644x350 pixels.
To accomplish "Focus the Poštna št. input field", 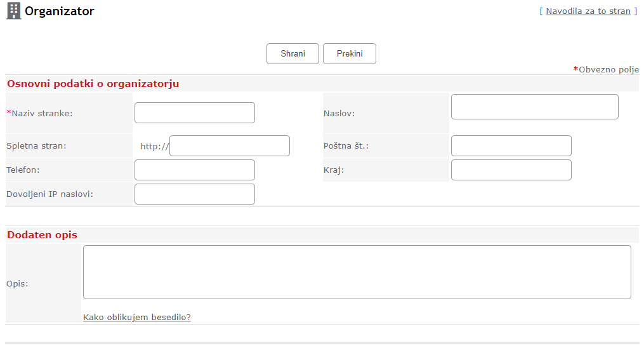I will click(x=511, y=146).
